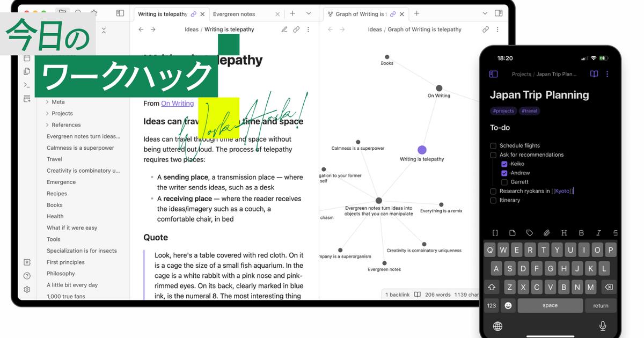Open command palette terminal icon
The width and height of the screenshot is (644, 338).
click(x=27, y=85)
